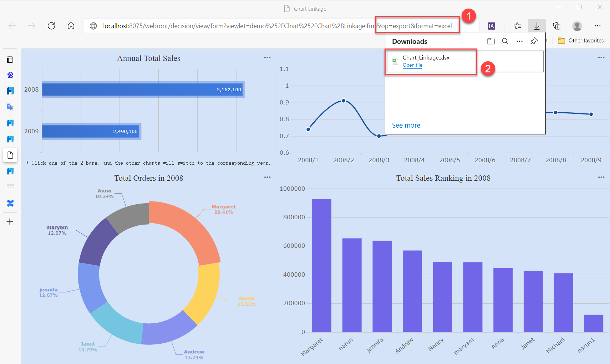Open the Favorites star icon
Viewport: 610px width, 364px height.
[x=518, y=26]
